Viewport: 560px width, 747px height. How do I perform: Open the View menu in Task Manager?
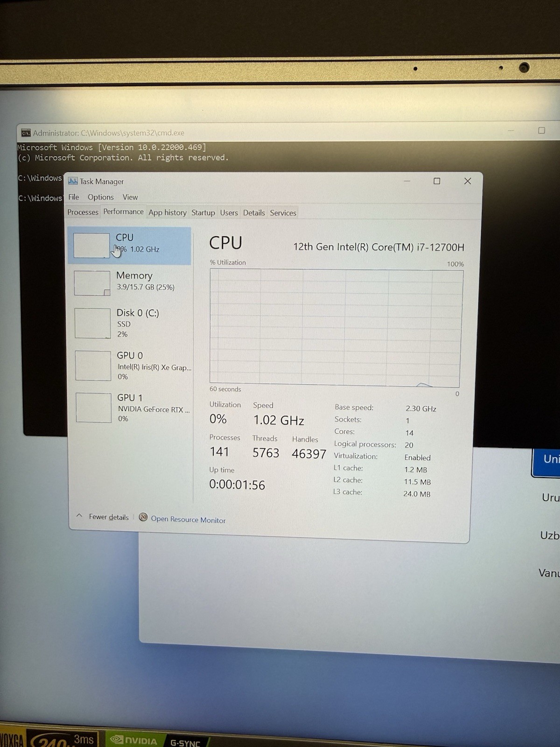click(x=130, y=197)
